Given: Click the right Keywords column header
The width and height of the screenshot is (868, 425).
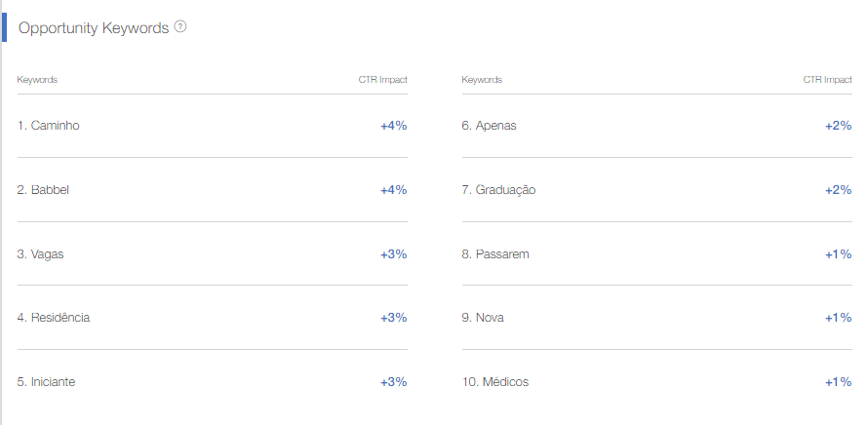Looking at the screenshot, I should [x=482, y=80].
